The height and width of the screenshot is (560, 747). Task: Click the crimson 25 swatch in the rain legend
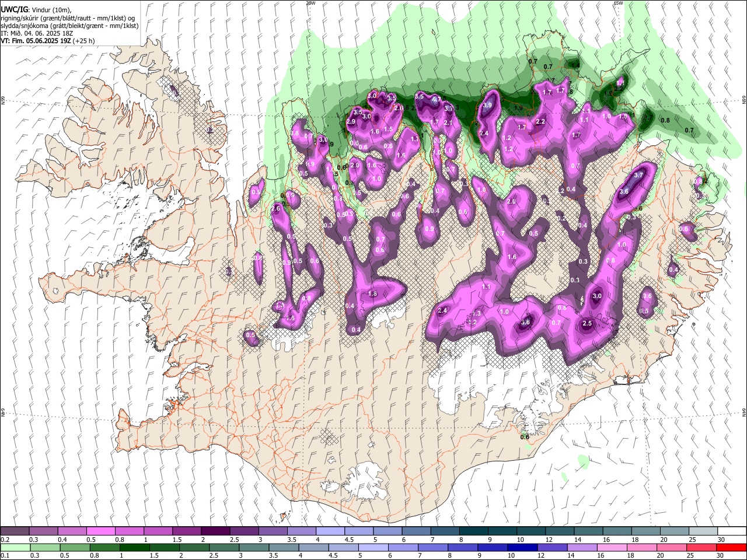[701, 548]
